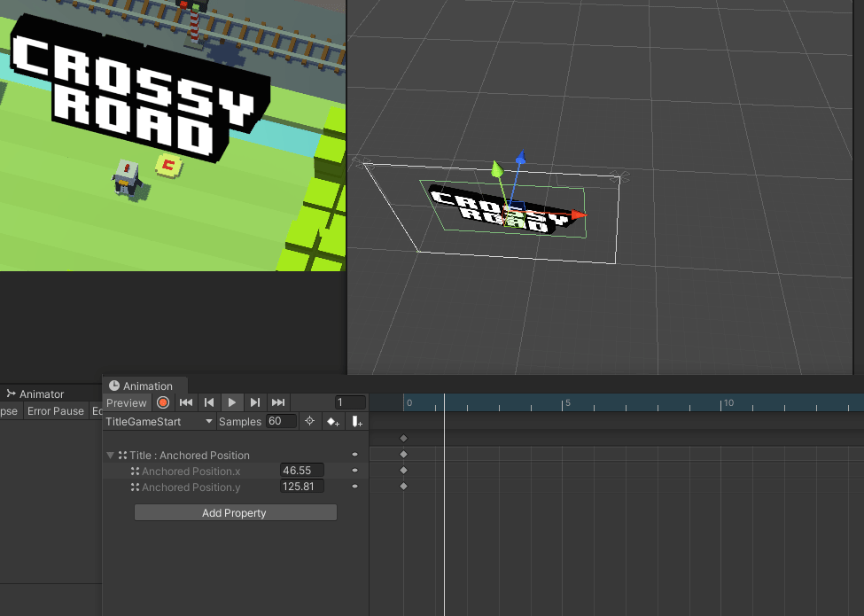This screenshot has width=864, height=616.
Task: Step to the next keyframe
Action: tap(255, 402)
